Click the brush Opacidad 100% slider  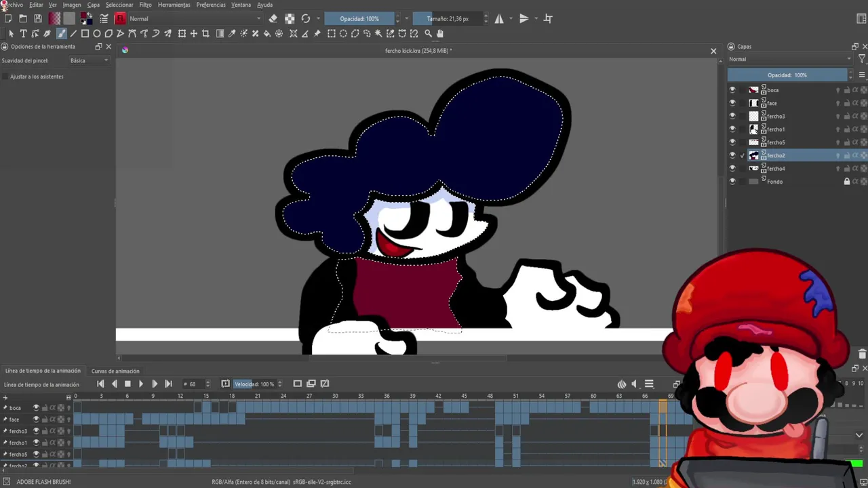point(359,18)
